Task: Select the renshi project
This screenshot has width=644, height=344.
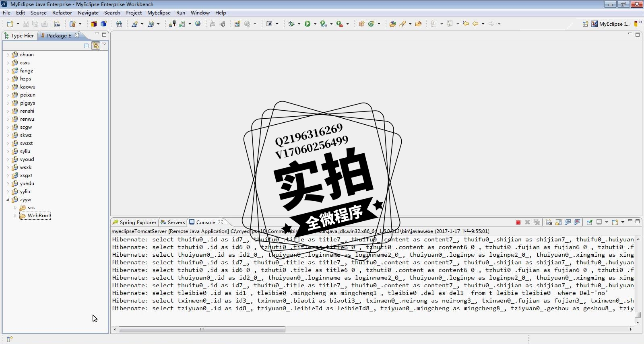Action: pyautogui.click(x=27, y=111)
